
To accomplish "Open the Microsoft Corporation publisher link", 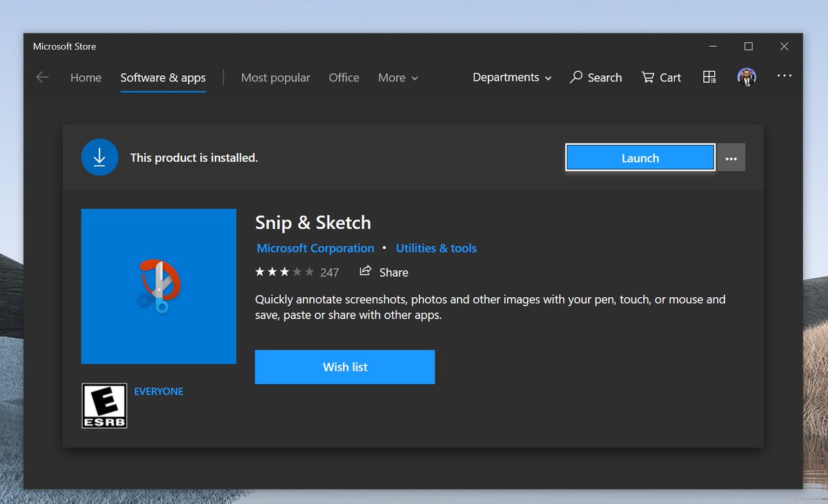I will click(x=315, y=248).
